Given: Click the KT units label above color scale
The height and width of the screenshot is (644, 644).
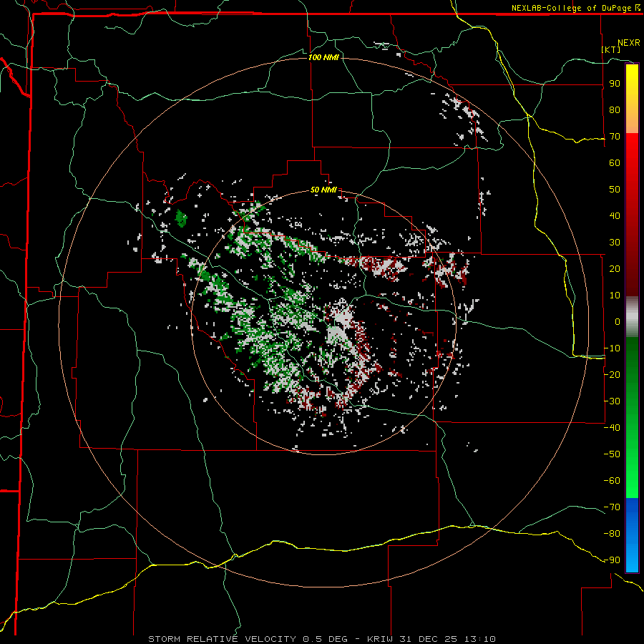Looking at the screenshot, I should pos(611,49).
